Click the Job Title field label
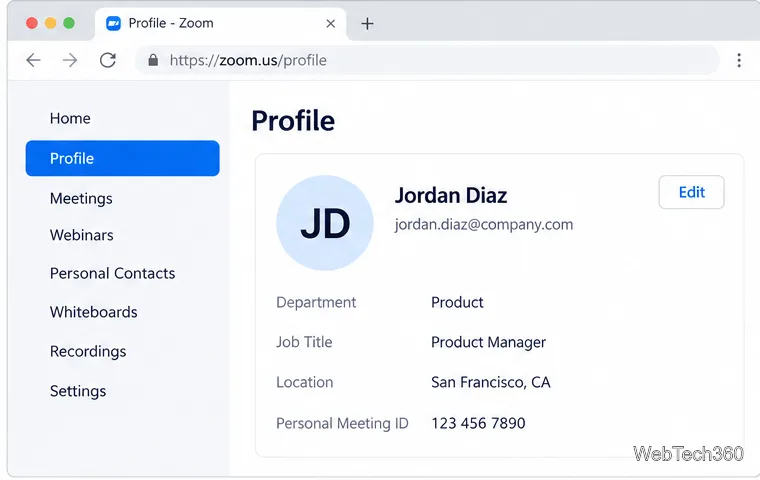The height and width of the screenshot is (480, 760). pos(304,342)
